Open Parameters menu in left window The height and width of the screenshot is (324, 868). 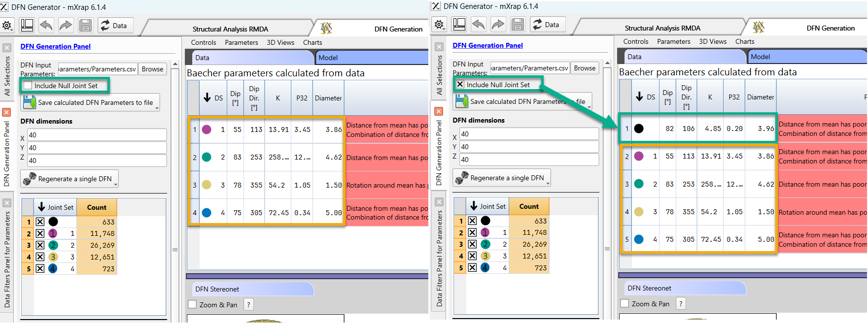pos(242,42)
